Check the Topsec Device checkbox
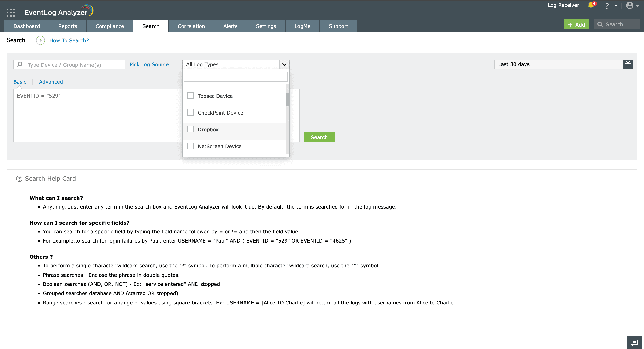644x349 pixels. (191, 96)
